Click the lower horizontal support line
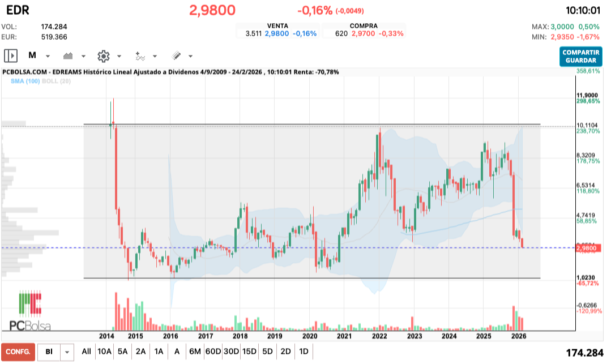The height and width of the screenshot is (364, 611). pyautogui.click(x=312, y=279)
